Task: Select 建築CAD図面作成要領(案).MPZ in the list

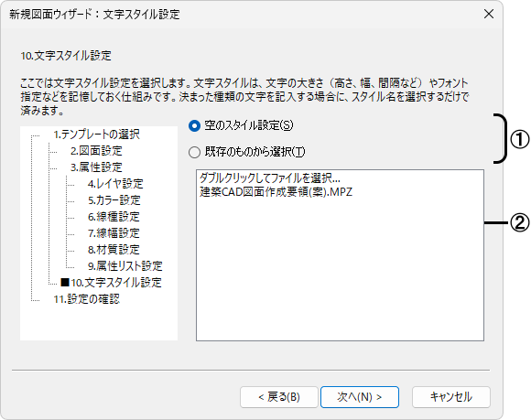Action: point(276,192)
